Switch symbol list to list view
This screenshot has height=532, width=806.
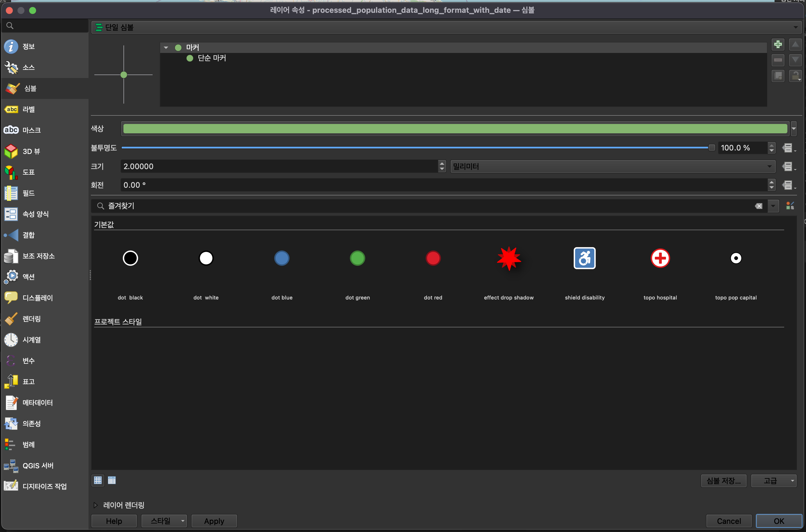coord(112,480)
